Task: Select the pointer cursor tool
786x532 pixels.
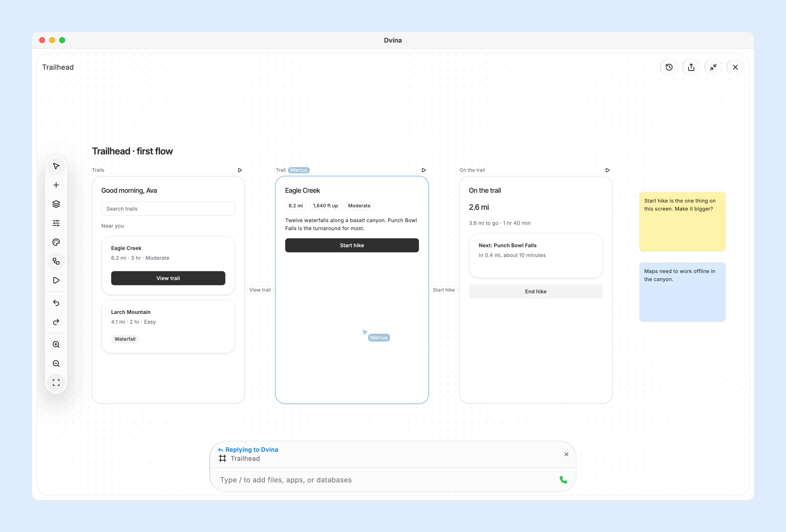Action: click(x=56, y=166)
